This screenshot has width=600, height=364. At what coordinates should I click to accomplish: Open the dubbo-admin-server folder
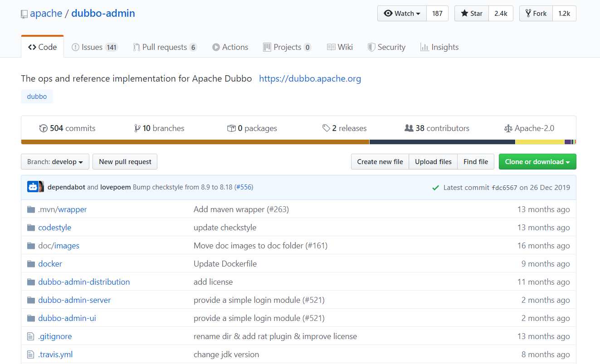(x=74, y=300)
